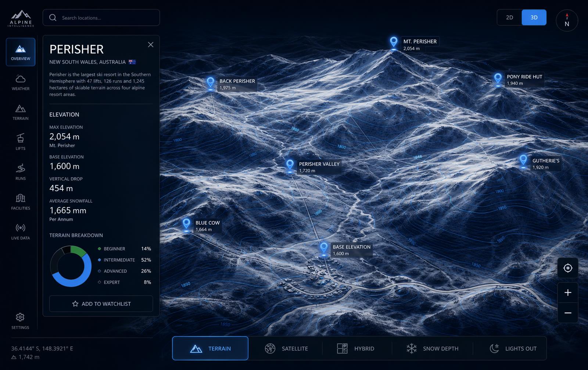Click the Australian flag icon
Image resolution: width=588 pixels, height=370 pixels.
(x=132, y=62)
